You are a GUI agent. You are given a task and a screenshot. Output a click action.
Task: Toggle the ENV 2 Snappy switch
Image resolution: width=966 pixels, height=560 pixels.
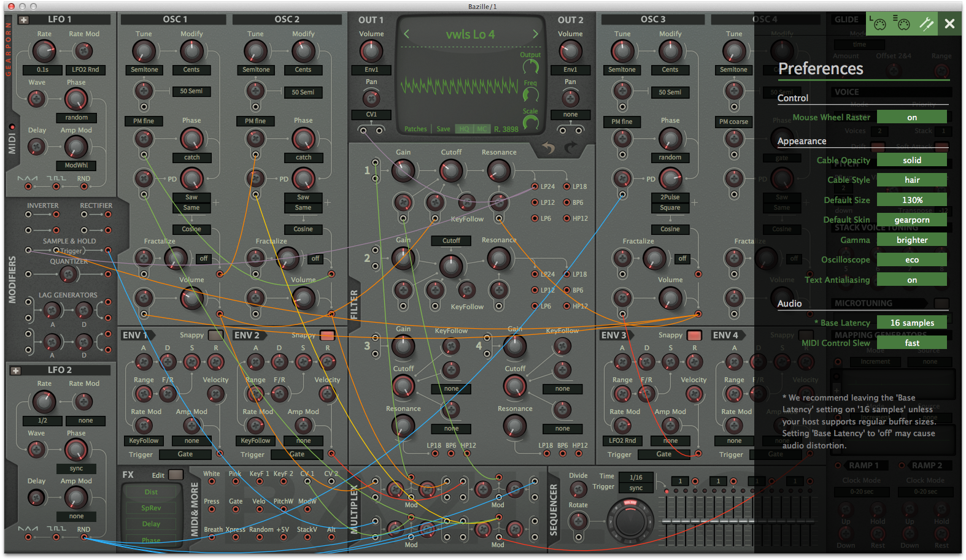tap(327, 336)
